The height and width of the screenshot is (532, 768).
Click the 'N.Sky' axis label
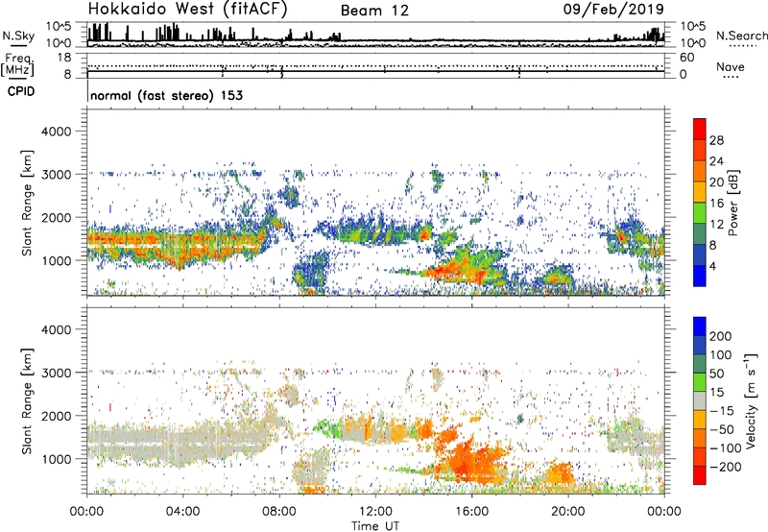click(x=18, y=36)
